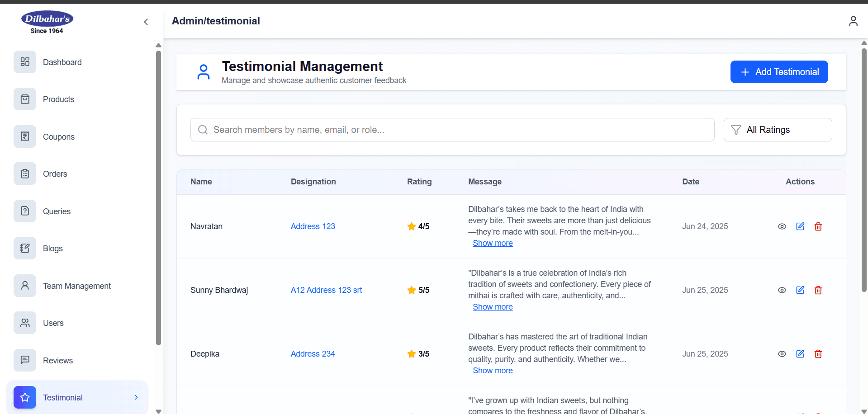
Task: Select Queries in the sidebar
Action: (77, 211)
